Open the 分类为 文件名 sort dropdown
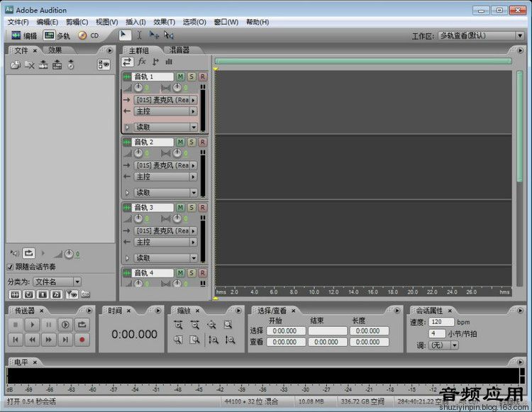532x412 pixels. click(57, 282)
